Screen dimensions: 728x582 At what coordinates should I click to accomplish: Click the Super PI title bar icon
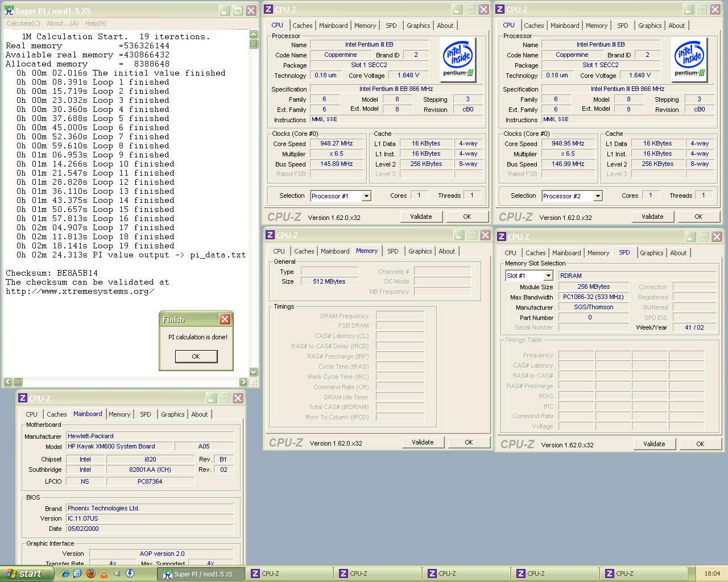point(9,10)
